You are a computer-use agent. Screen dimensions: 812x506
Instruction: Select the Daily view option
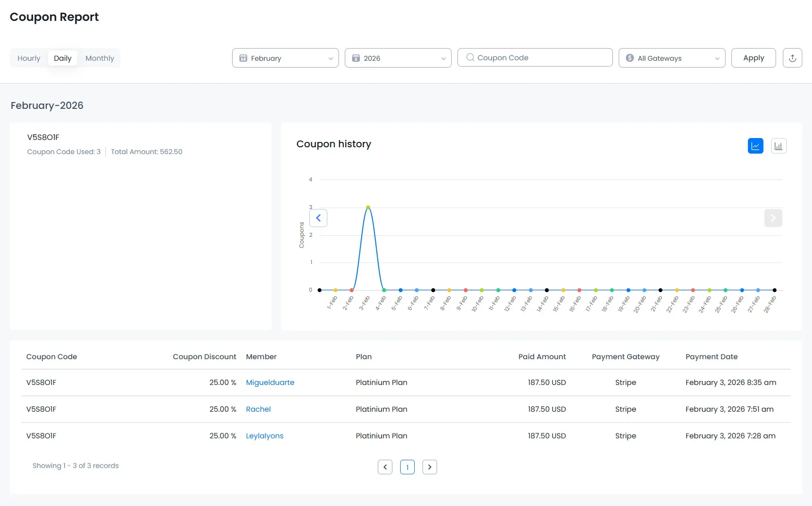click(x=63, y=58)
